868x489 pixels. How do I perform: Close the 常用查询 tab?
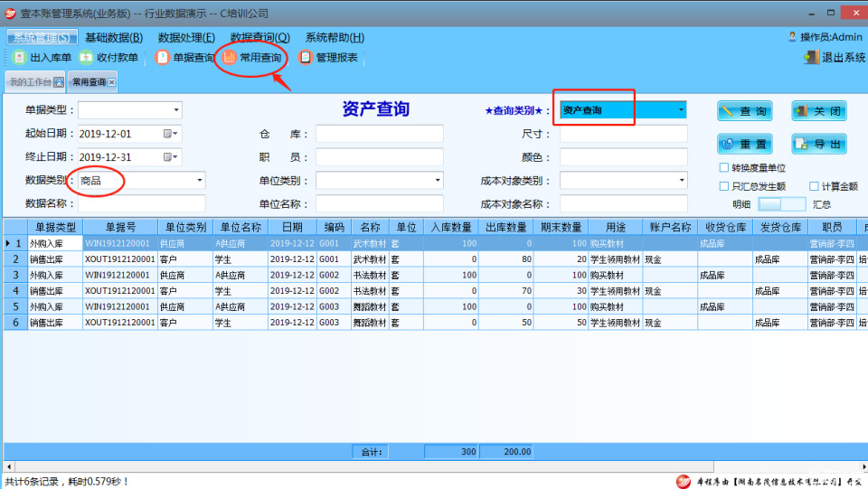(x=112, y=82)
